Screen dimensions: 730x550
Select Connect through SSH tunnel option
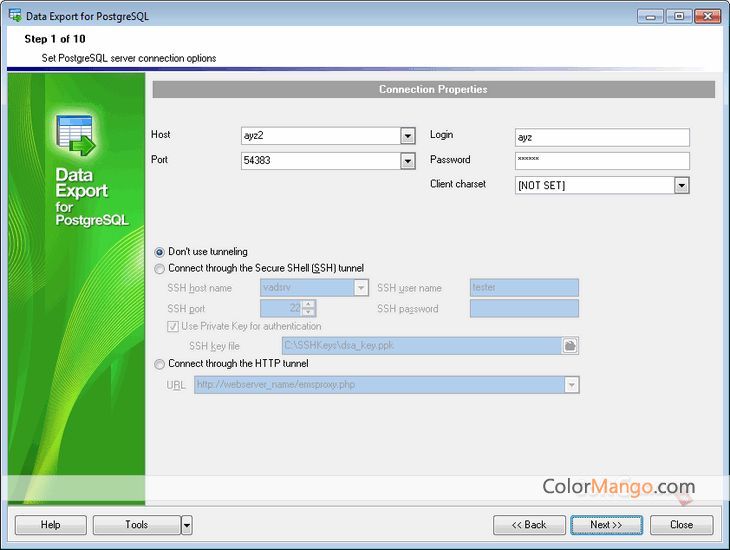(x=160, y=269)
